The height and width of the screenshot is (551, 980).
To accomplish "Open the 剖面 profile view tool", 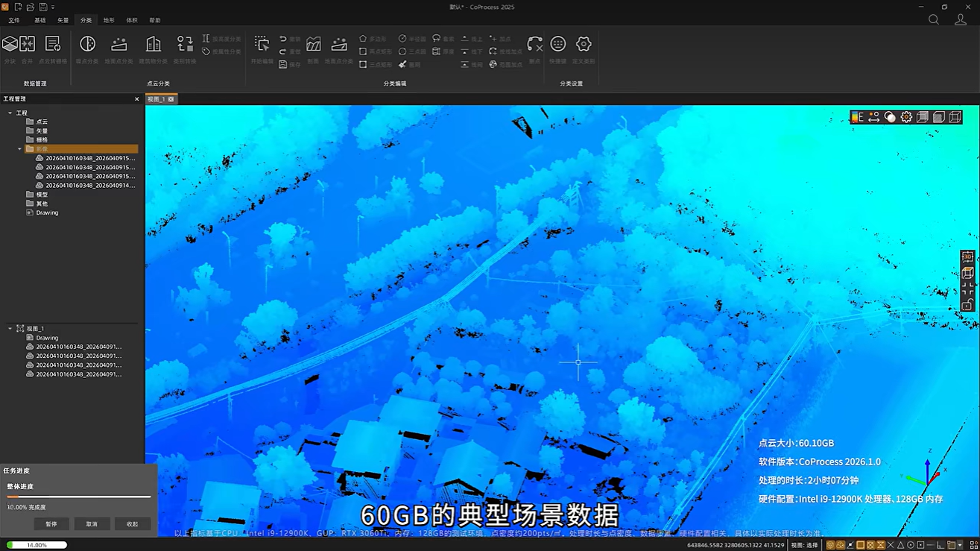I will [x=313, y=49].
